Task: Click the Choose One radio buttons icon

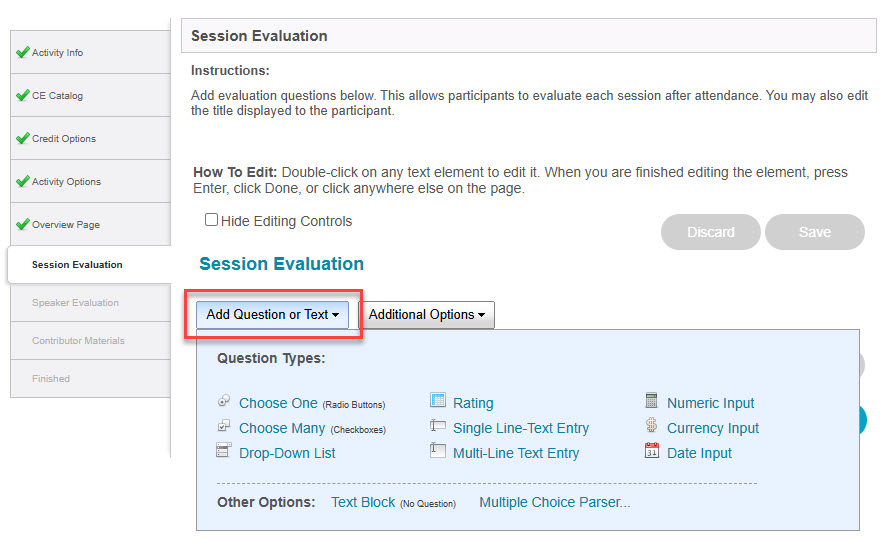Action: [x=224, y=401]
